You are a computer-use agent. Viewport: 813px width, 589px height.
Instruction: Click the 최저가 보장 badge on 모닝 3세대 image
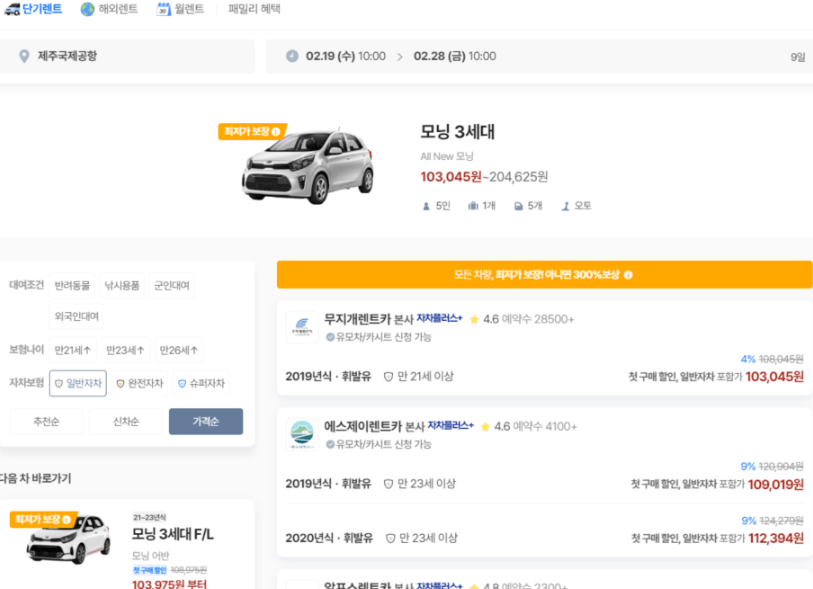[251, 132]
